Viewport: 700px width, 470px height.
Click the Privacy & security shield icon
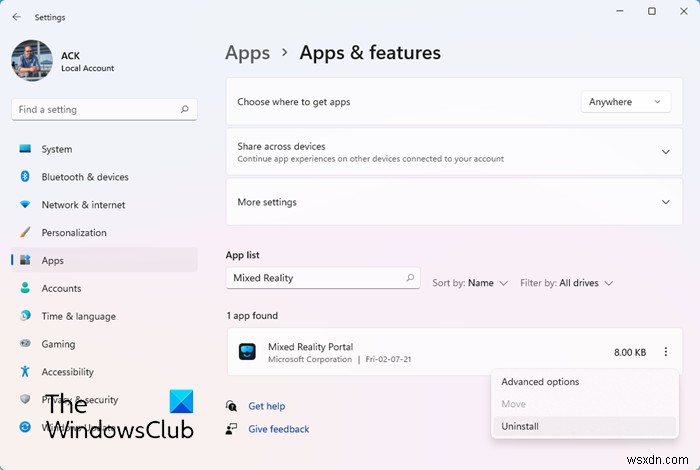pos(25,399)
